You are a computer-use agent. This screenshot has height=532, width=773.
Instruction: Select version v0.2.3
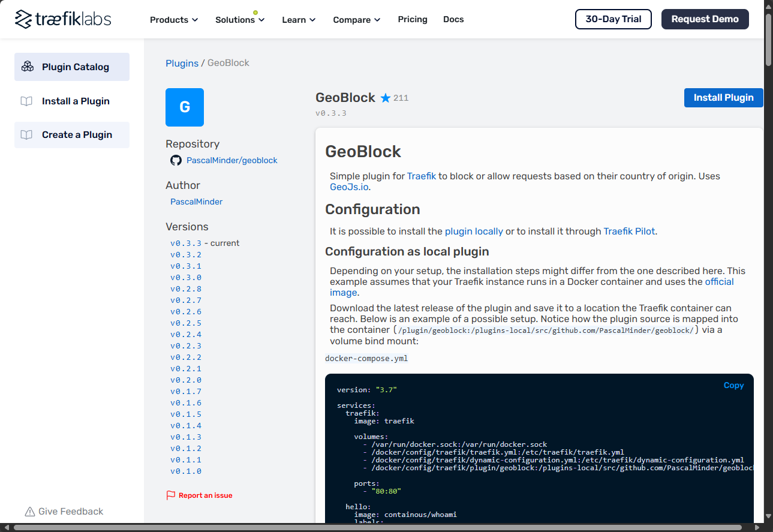point(186,345)
